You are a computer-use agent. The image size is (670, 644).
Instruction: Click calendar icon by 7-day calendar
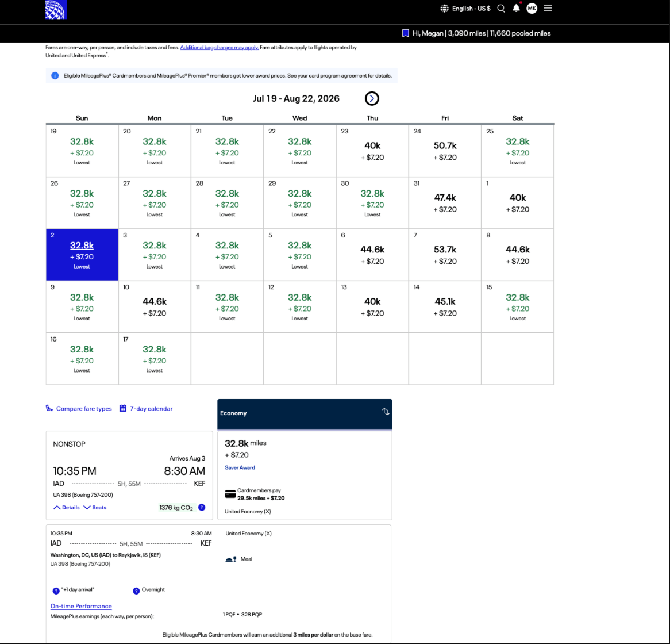(x=122, y=408)
